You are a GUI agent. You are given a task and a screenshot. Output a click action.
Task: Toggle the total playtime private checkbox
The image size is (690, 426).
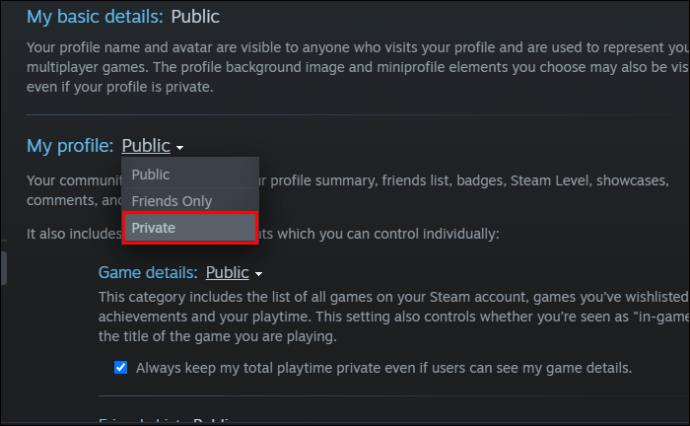(x=121, y=367)
